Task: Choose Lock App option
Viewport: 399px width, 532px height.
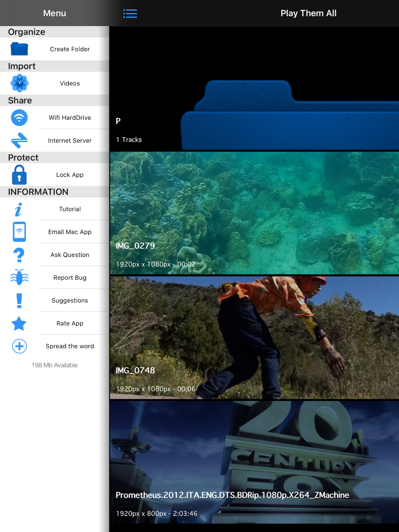Action: tap(55, 175)
